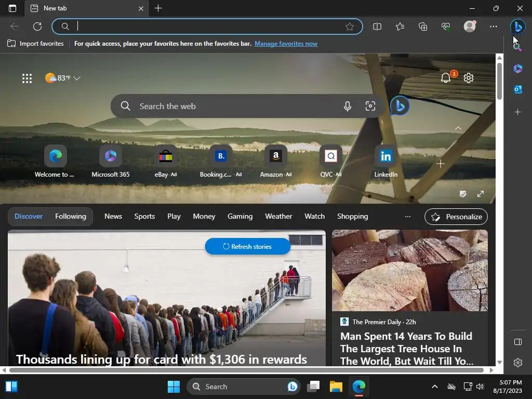Image resolution: width=532 pixels, height=399 pixels.
Task: Add this page to favorites star
Action: 350,26
